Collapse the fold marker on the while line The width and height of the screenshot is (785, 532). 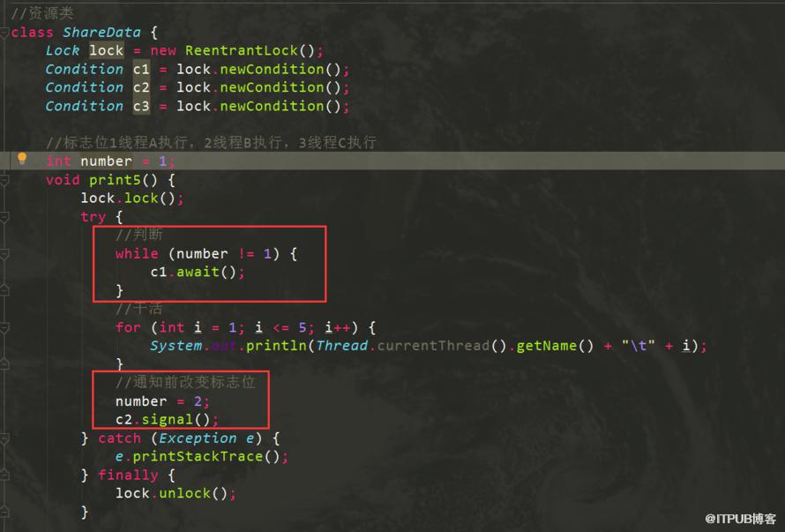click(x=4, y=254)
